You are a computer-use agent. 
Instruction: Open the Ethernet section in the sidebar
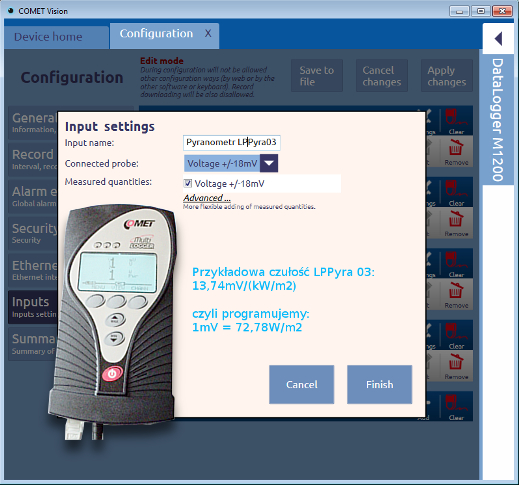[33, 271]
